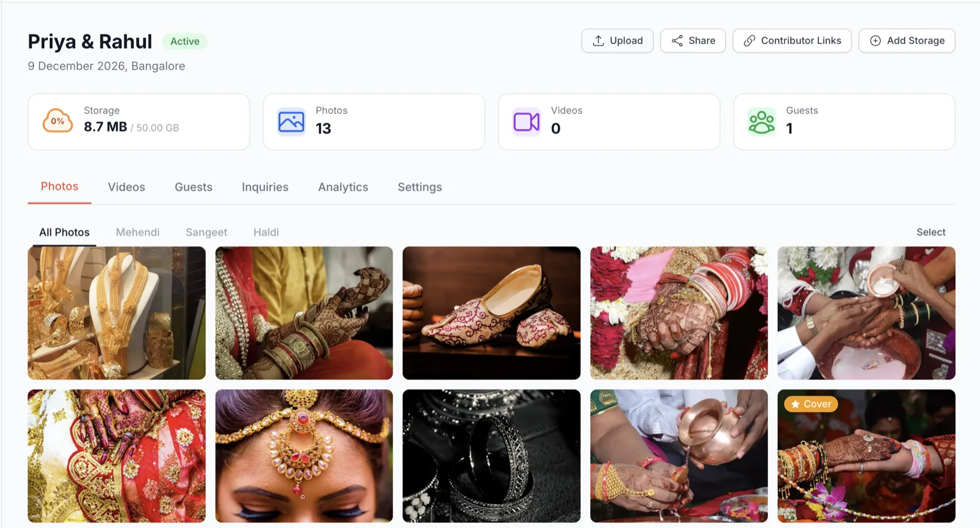The image size is (980, 528).
Task: Click Select to choose photos
Action: click(x=930, y=232)
